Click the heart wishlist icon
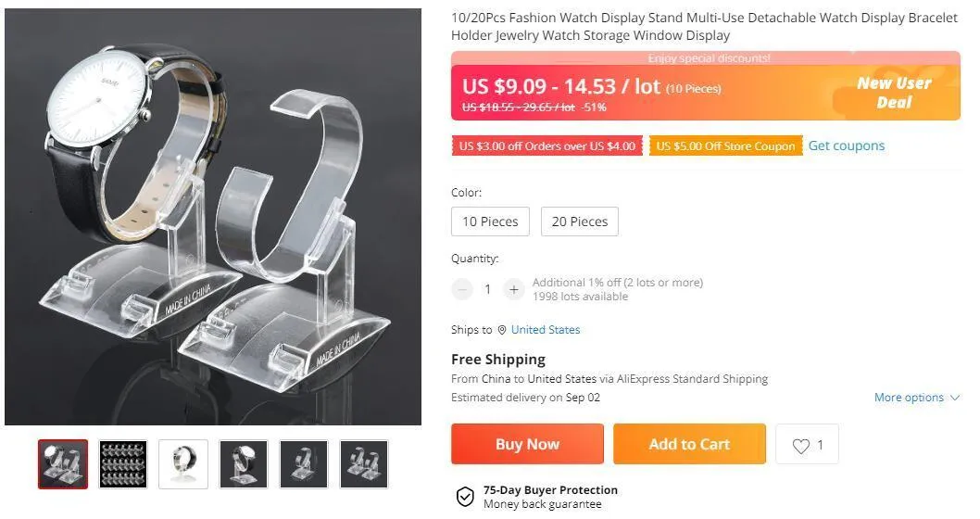Viewport: 980px width, 519px height. click(x=800, y=445)
